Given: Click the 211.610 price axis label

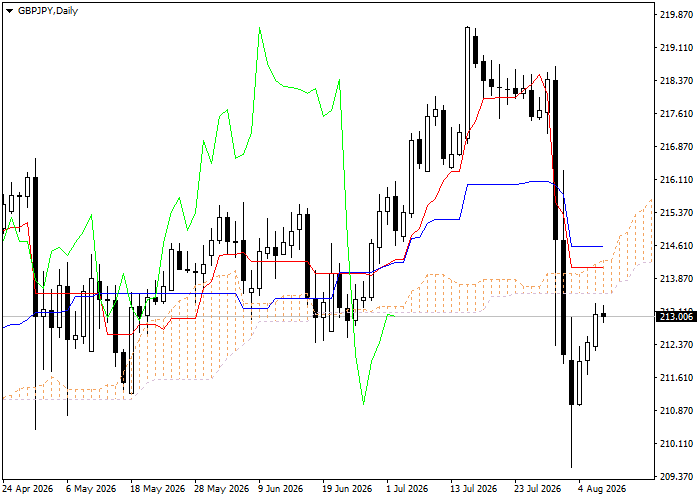Looking at the screenshot, I should (676, 378).
